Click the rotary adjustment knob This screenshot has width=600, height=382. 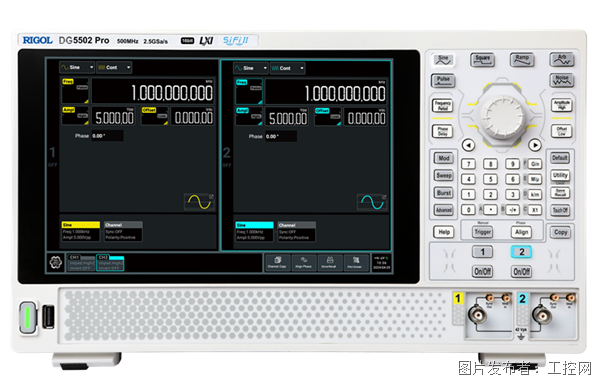point(502,115)
